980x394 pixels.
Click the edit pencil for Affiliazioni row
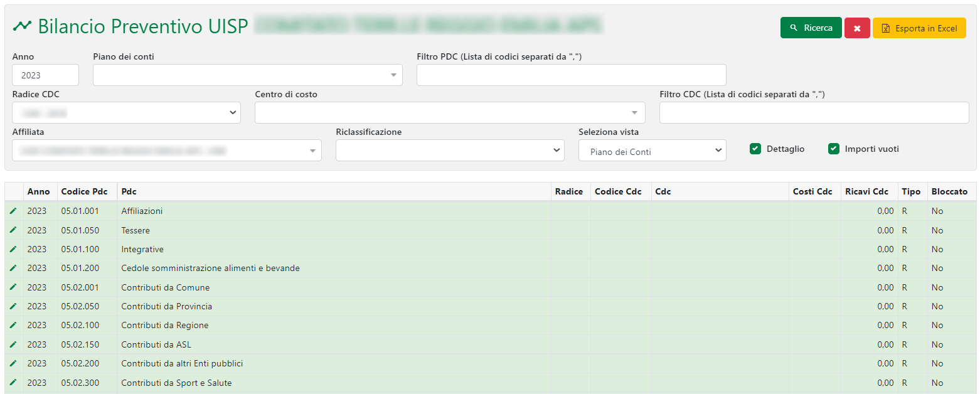click(x=13, y=211)
